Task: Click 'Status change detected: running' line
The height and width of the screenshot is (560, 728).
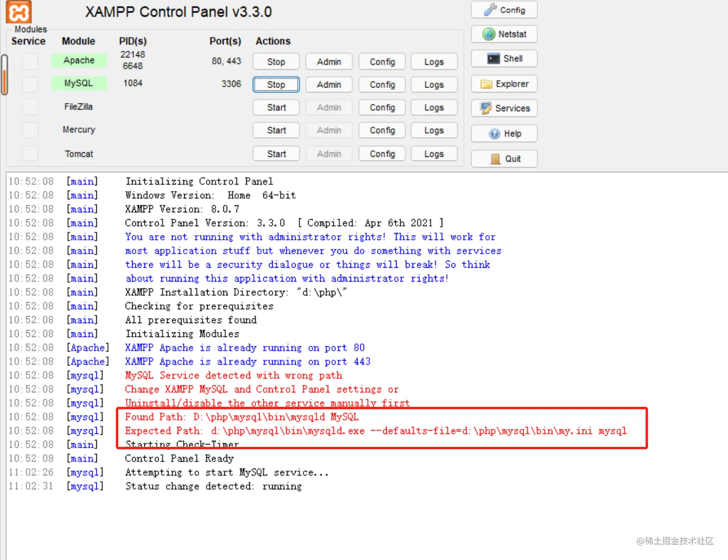Action: tap(213, 486)
